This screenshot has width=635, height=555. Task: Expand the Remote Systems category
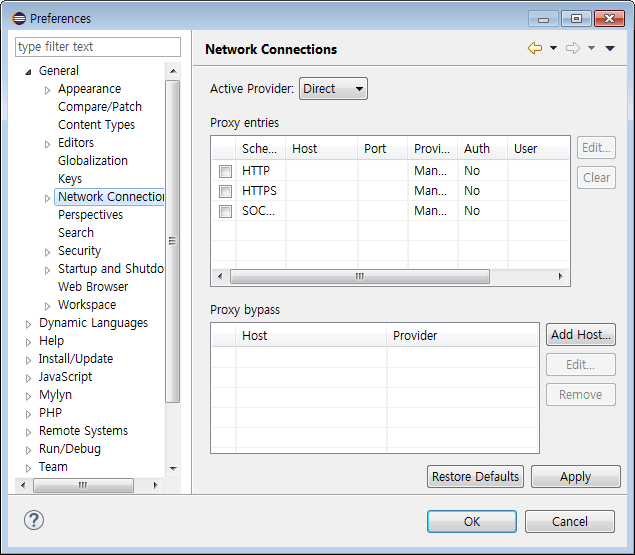point(28,432)
